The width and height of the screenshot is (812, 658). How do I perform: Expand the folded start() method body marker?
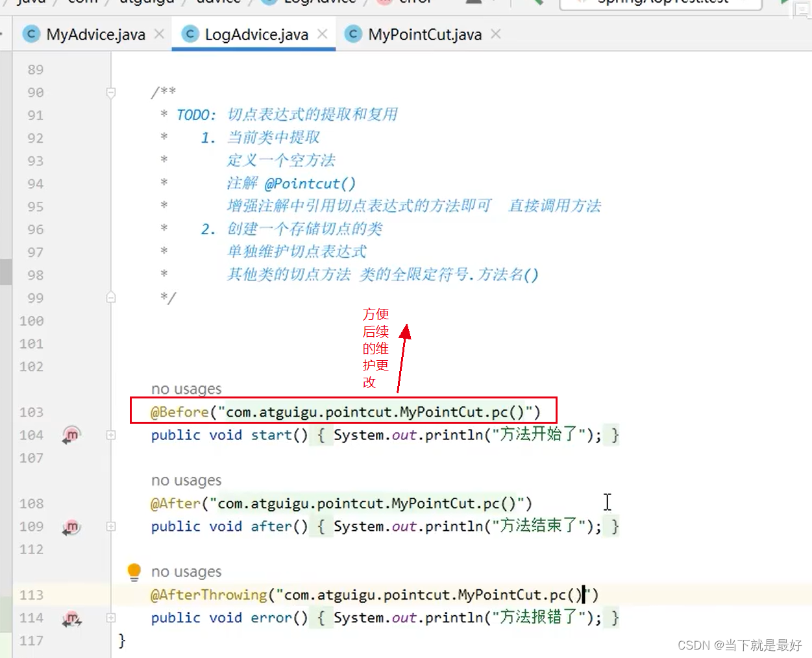coord(111,436)
